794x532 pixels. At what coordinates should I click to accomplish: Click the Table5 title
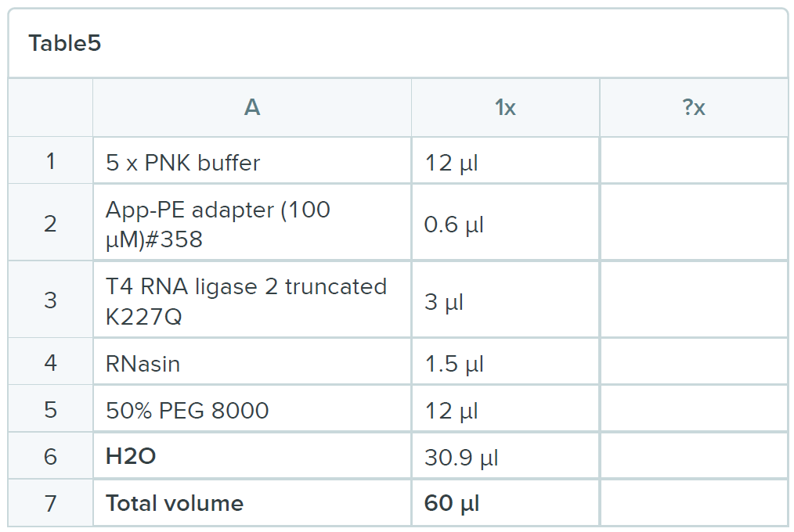(65, 44)
